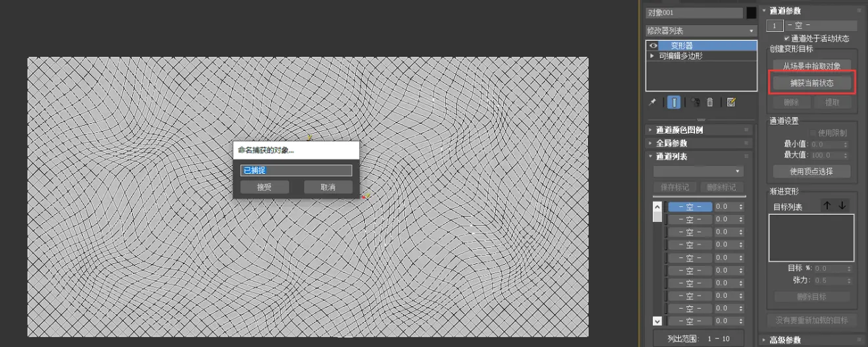Toggle the 使用限制 checkbox
868x347 pixels.
click(x=813, y=132)
